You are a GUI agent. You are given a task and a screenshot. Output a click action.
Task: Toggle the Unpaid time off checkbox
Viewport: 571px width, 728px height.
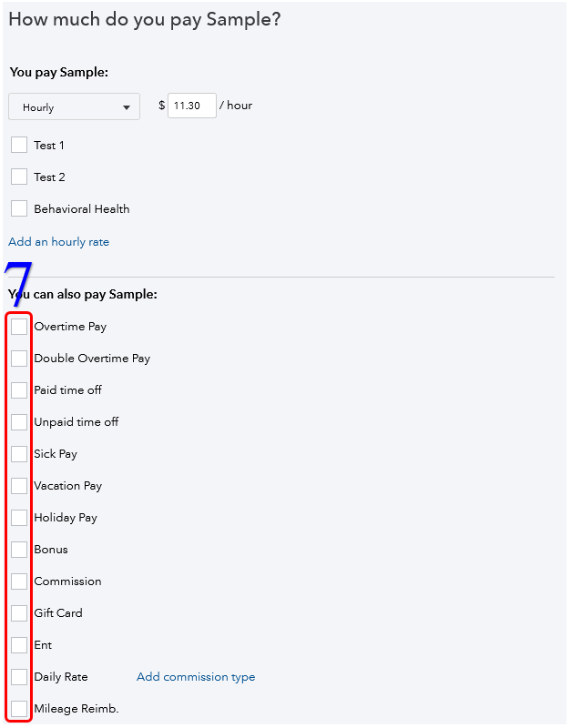click(19, 422)
